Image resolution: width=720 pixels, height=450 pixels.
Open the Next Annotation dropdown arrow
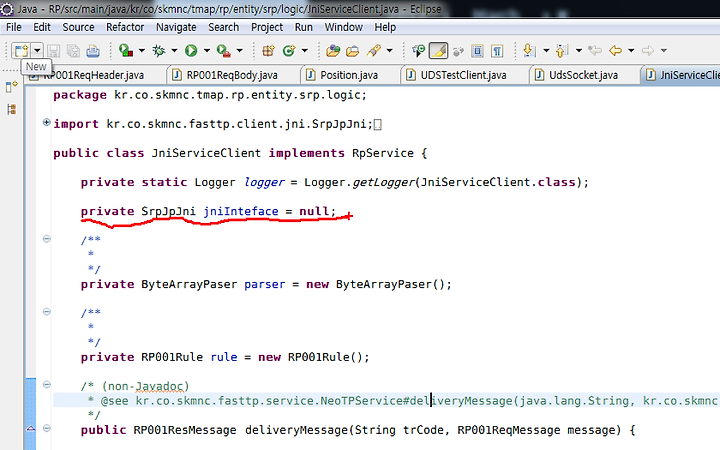click(546, 51)
